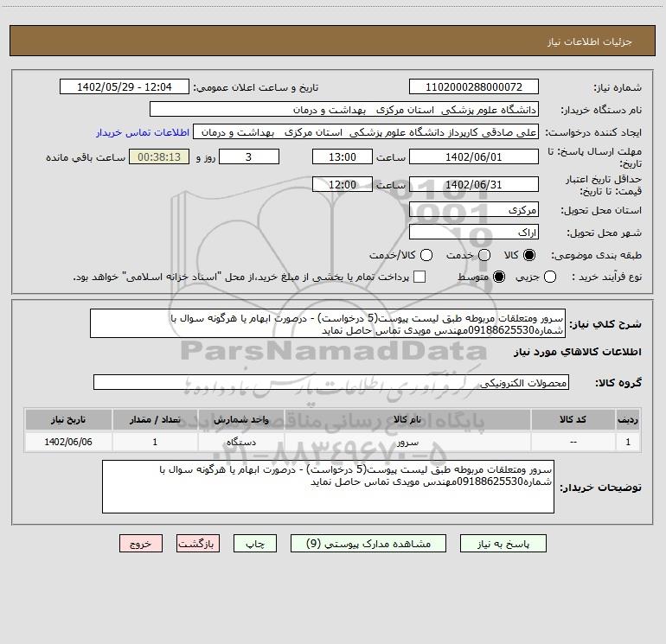Click the response deadline date 1402/06/01
The height and width of the screenshot is (644, 666).
tap(474, 156)
